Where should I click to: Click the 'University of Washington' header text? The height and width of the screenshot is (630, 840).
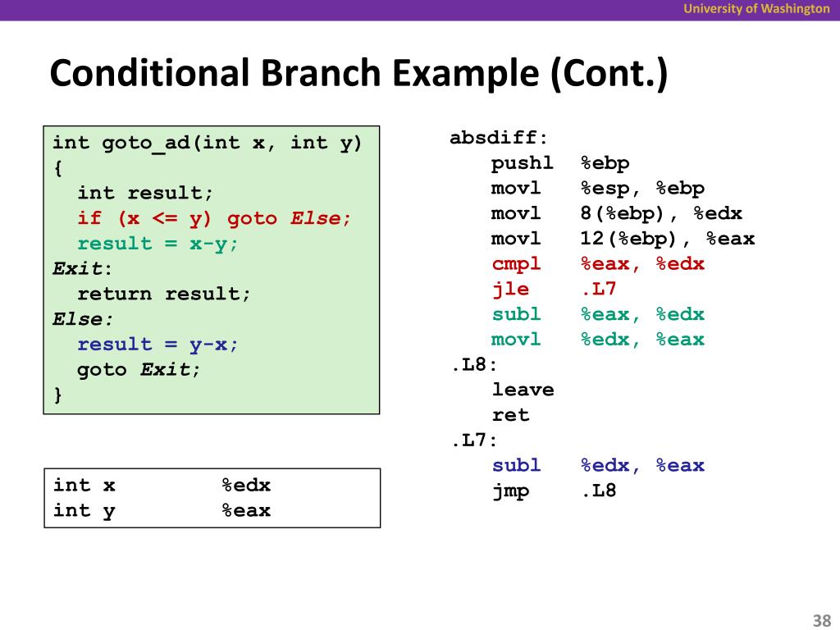pos(756,9)
